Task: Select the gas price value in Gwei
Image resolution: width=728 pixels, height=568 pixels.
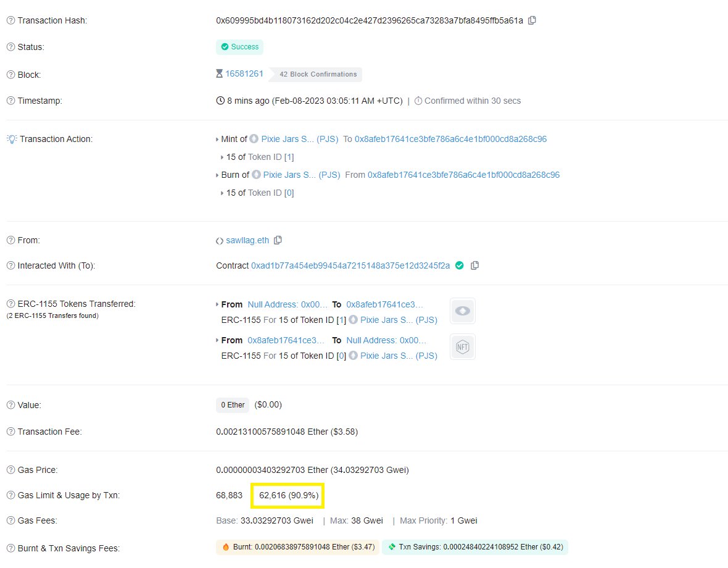Action: tap(371, 470)
